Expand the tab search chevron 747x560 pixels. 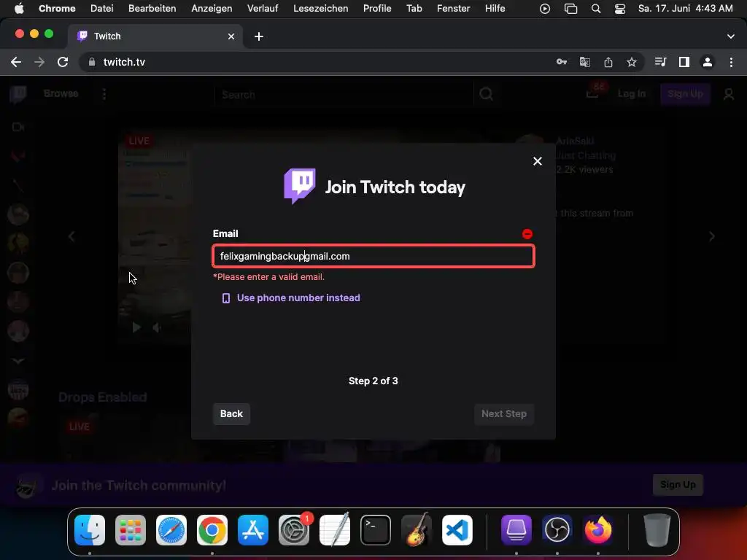coord(730,36)
